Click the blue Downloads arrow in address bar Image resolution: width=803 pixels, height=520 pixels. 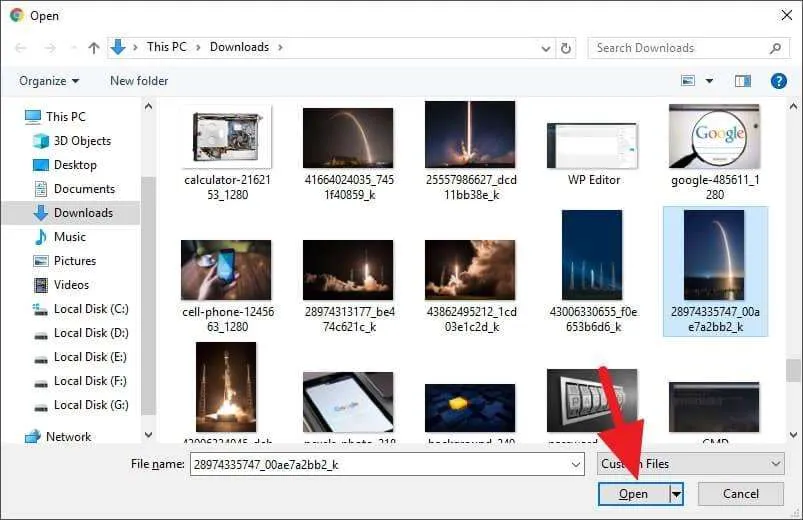click(118, 47)
